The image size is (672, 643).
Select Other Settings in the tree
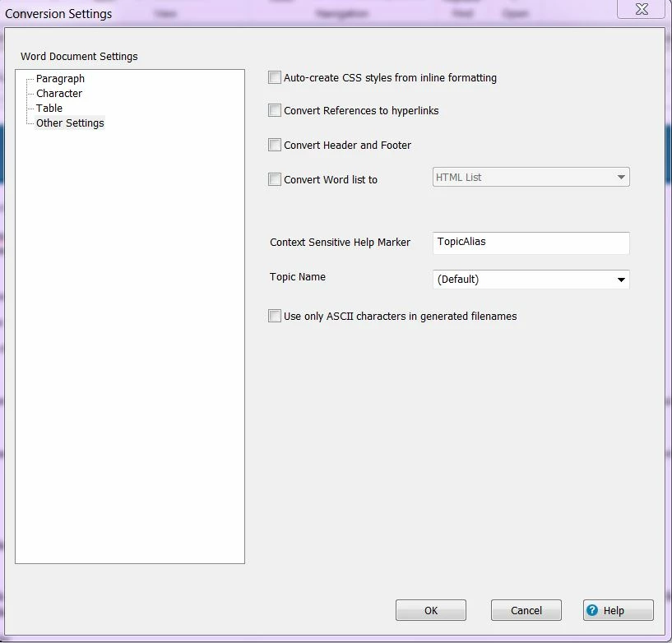click(70, 123)
